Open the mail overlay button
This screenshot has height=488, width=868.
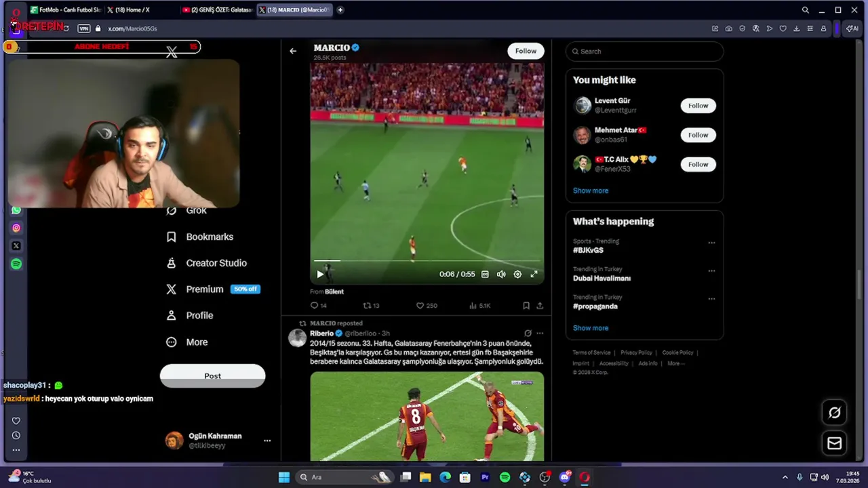click(835, 443)
